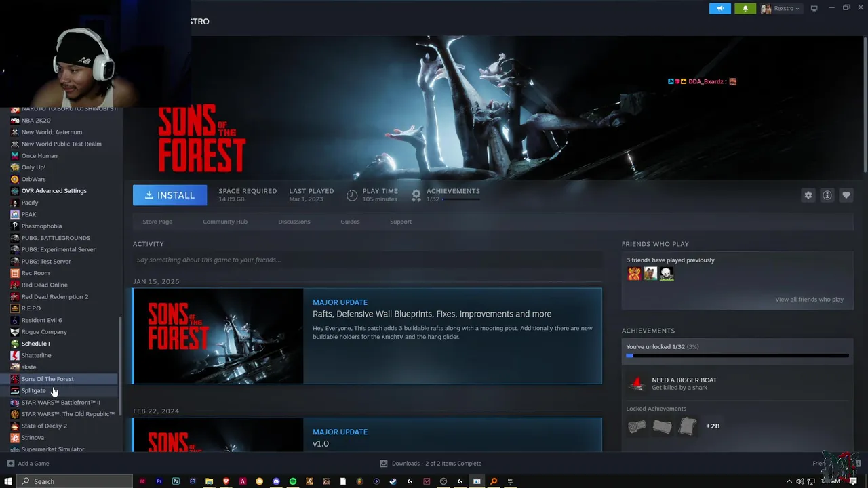Add game to favorites with heart icon
Image resolution: width=868 pixels, height=488 pixels.
coord(846,195)
